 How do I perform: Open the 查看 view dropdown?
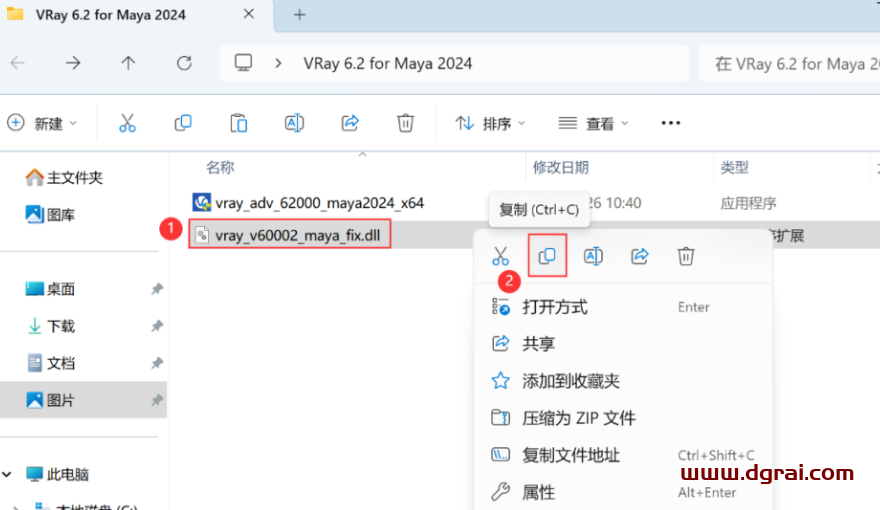593,123
